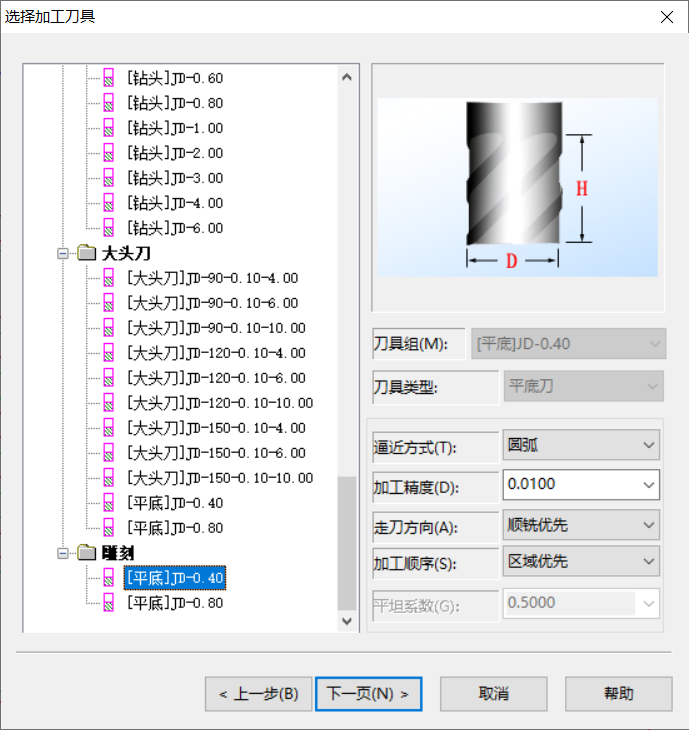
Task: Select tool [大头刀]JD-120-0.10-10.00
Action: click(220, 403)
